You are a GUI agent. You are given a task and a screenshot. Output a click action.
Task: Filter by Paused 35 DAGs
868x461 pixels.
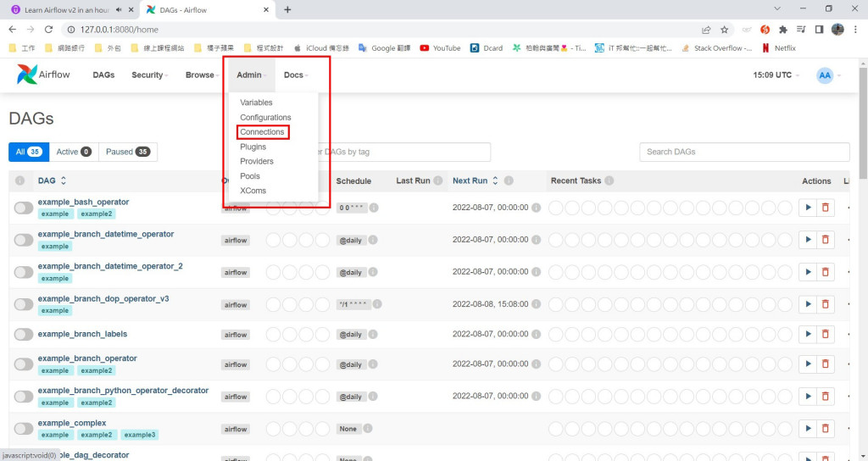[128, 152]
